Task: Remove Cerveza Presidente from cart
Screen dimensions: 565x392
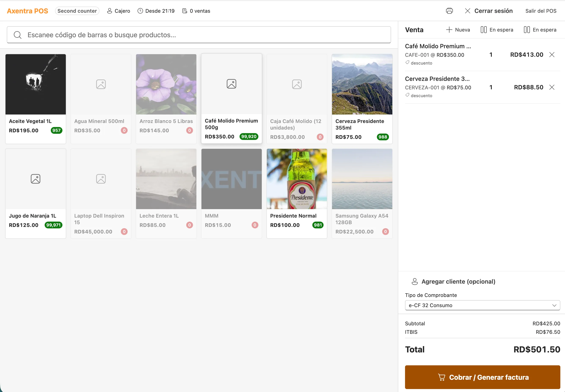Action: (552, 87)
